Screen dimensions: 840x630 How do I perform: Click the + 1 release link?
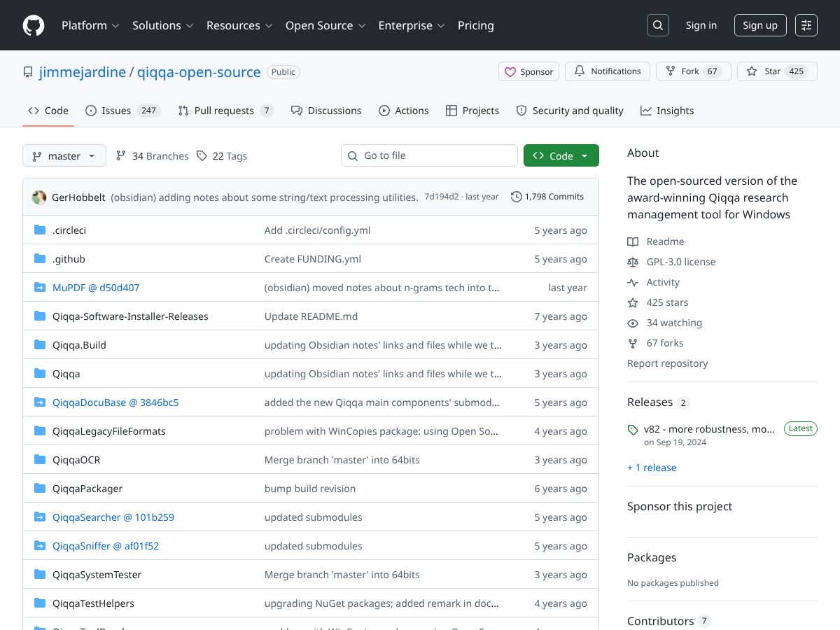652,468
